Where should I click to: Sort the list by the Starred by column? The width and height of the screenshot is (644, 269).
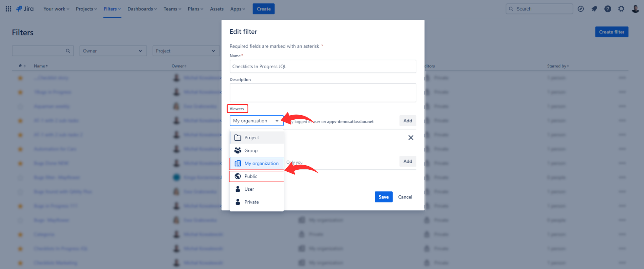point(558,66)
